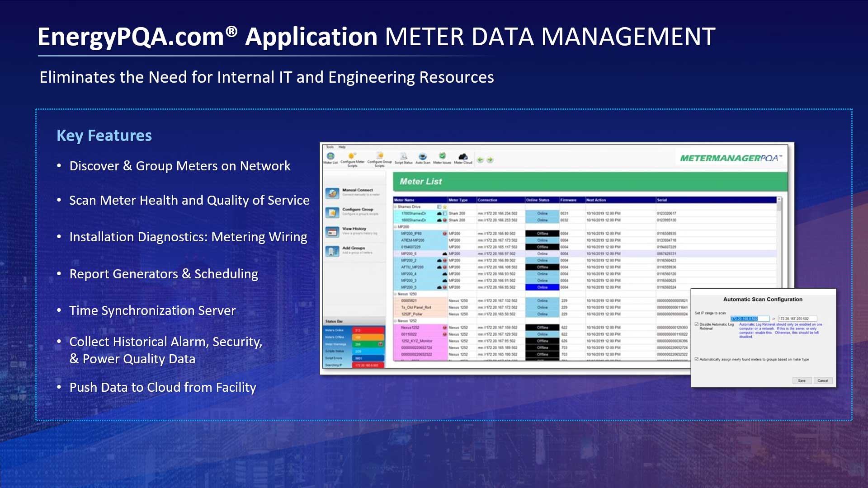
Task: Select the ATIEM-MP200 meter row
Action: [x=585, y=240]
